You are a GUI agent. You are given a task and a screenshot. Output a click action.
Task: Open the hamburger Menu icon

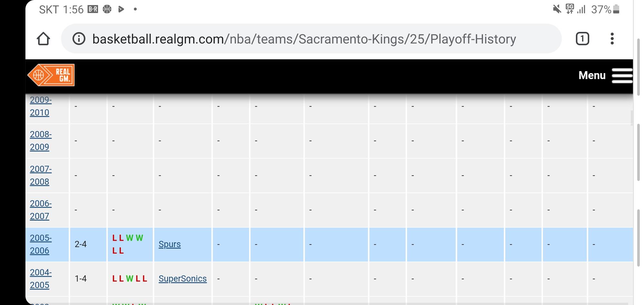(622, 75)
